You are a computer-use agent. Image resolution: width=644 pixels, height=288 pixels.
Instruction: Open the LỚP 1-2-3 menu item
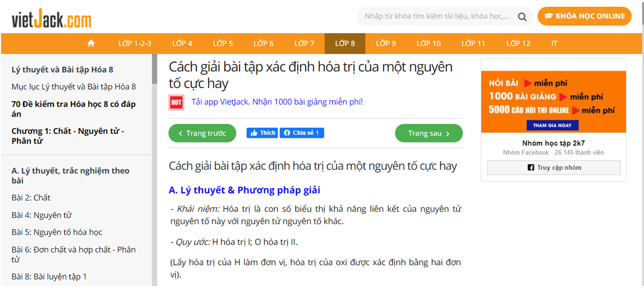coord(135,44)
